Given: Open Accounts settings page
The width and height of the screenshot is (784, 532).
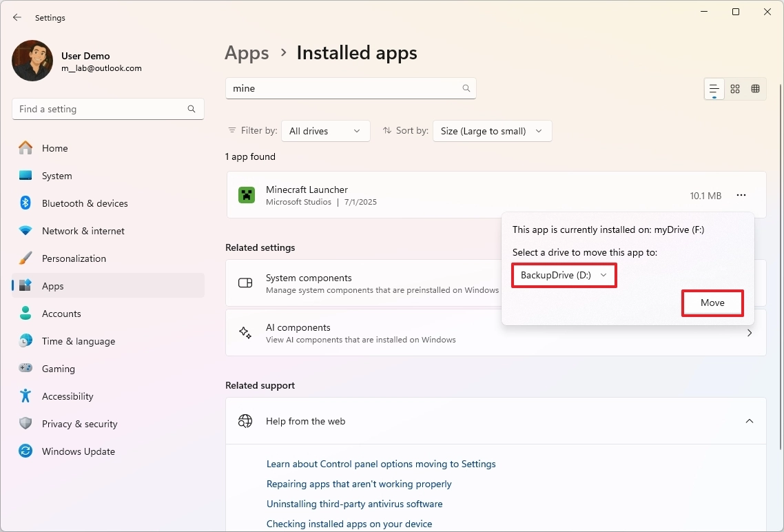Looking at the screenshot, I should pyautogui.click(x=108, y=314).
